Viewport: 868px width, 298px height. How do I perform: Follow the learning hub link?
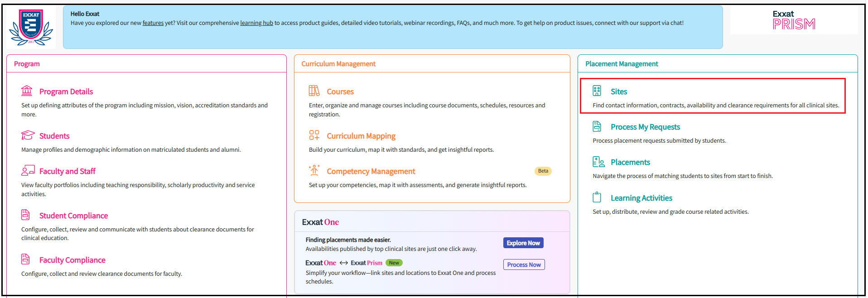tap(256, 23)
